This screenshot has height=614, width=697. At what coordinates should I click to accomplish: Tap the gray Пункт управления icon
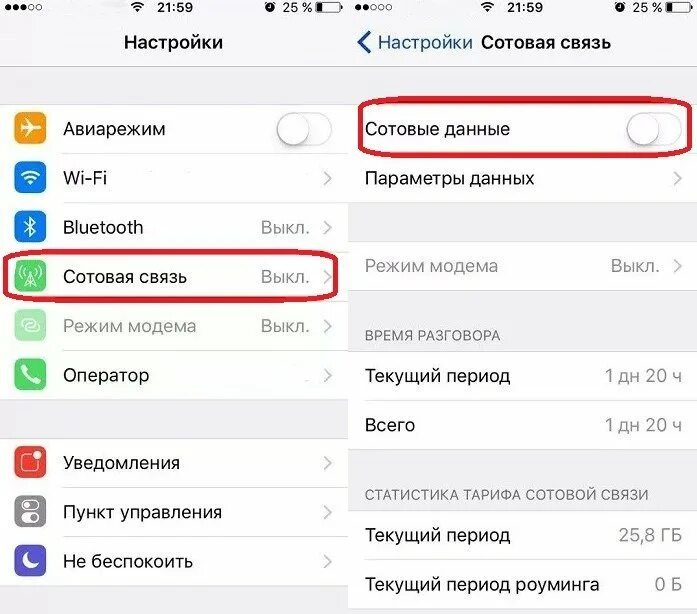click(30, 512)
